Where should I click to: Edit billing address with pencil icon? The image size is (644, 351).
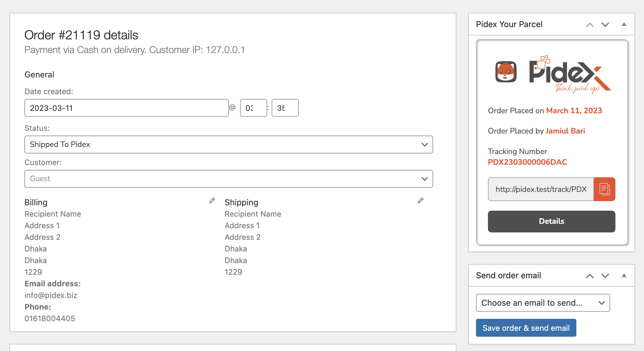(212, 201)
